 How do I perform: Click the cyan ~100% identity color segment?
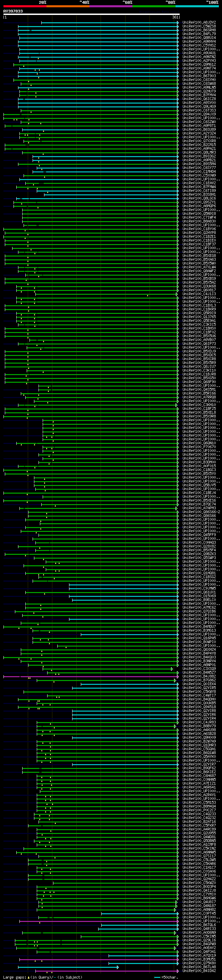pyautogui.click(x=197, y=6)
